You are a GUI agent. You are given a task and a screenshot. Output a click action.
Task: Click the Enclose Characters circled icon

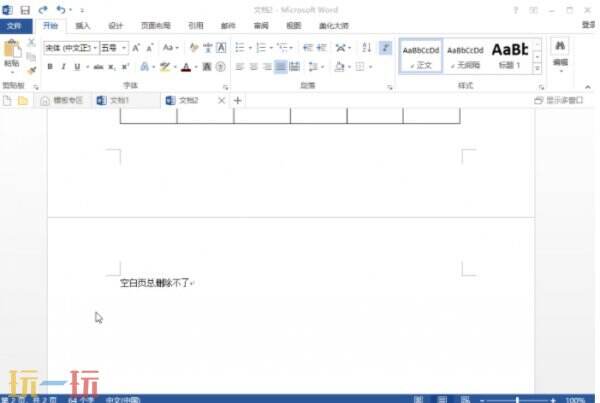(220, 67)
